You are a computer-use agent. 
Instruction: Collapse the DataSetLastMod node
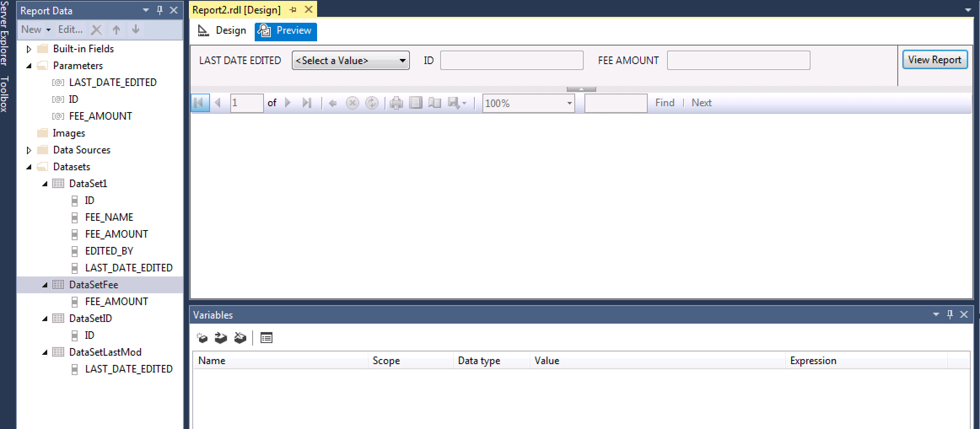coord(45,353)
